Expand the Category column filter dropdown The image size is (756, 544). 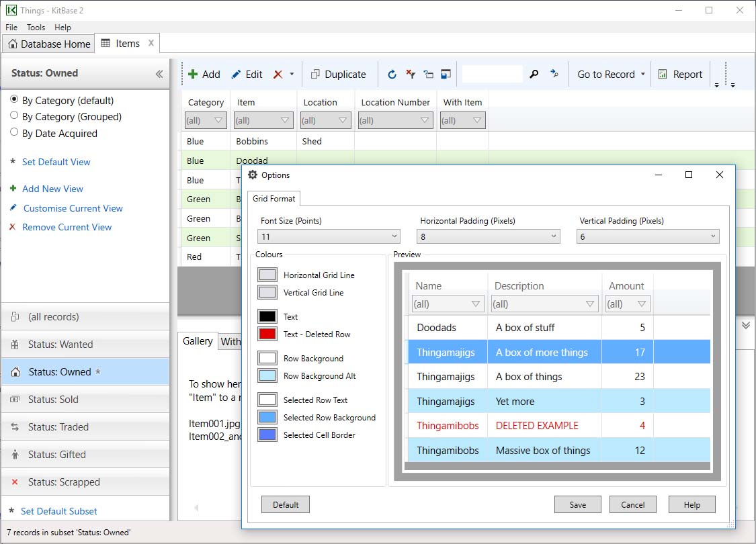pyautogui.click(x=206, y=120)
